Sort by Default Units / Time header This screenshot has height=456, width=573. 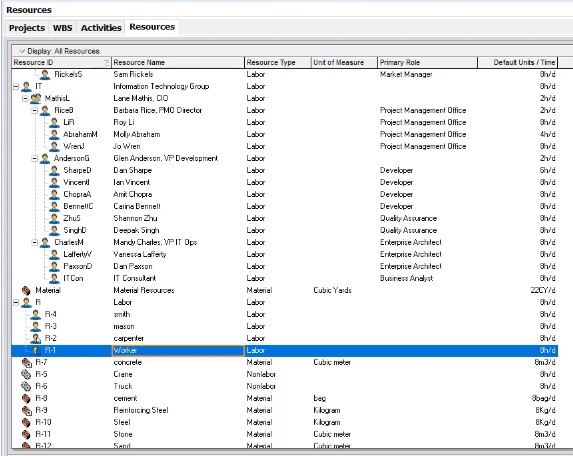517,62
